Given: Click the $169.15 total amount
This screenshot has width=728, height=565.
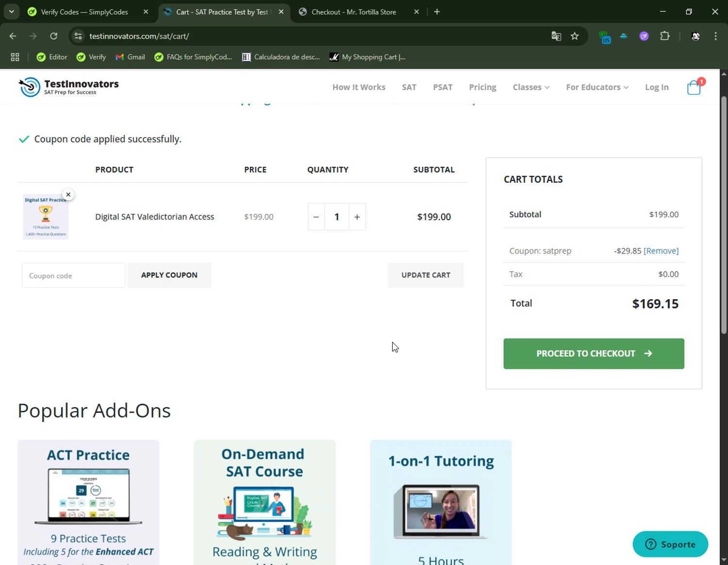Looking at the screenshot, I should 655,304.
